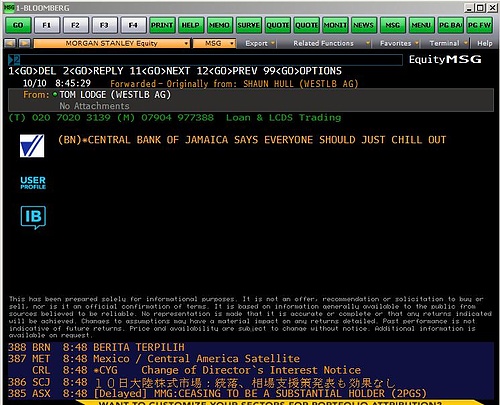Click the Loan & LCDS Trading text
The width and height of the screenshot is (500, 405).
pyautogui.click(x=283, y=118)
